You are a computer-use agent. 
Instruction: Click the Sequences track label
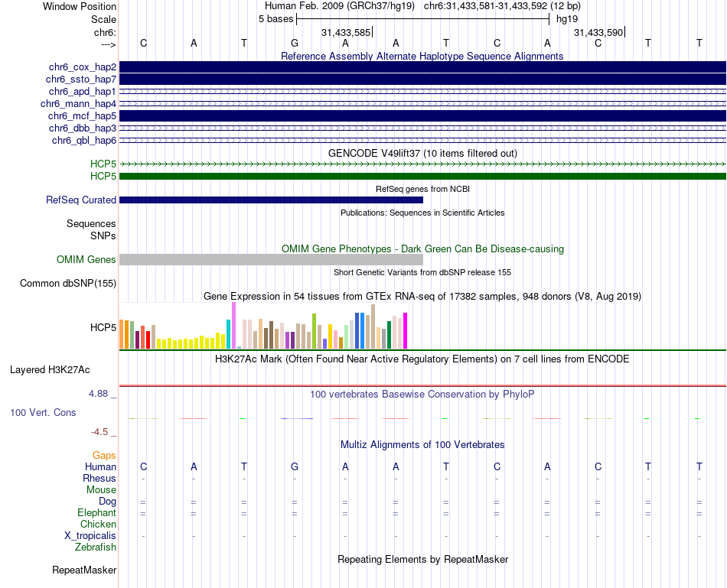point(91,224)
